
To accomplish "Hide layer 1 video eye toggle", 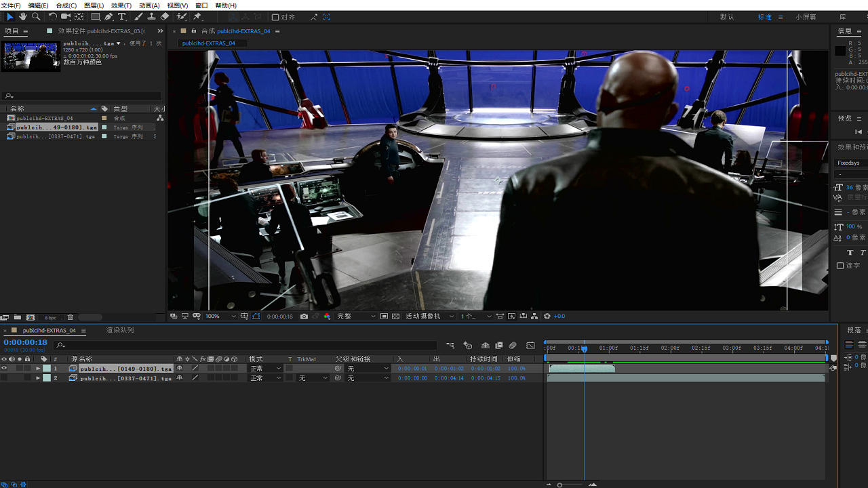I will (4, 369).
